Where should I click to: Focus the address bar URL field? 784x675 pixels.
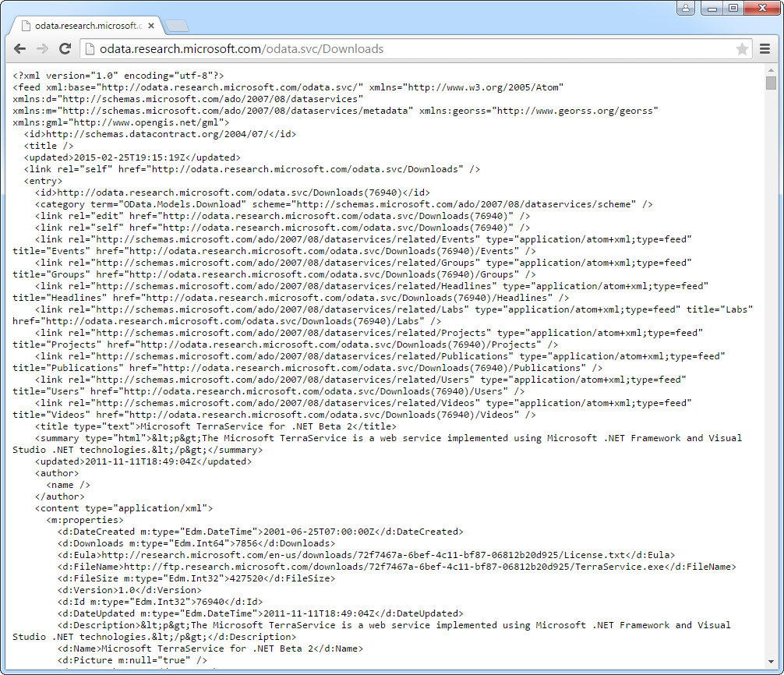tap(390, 49)
